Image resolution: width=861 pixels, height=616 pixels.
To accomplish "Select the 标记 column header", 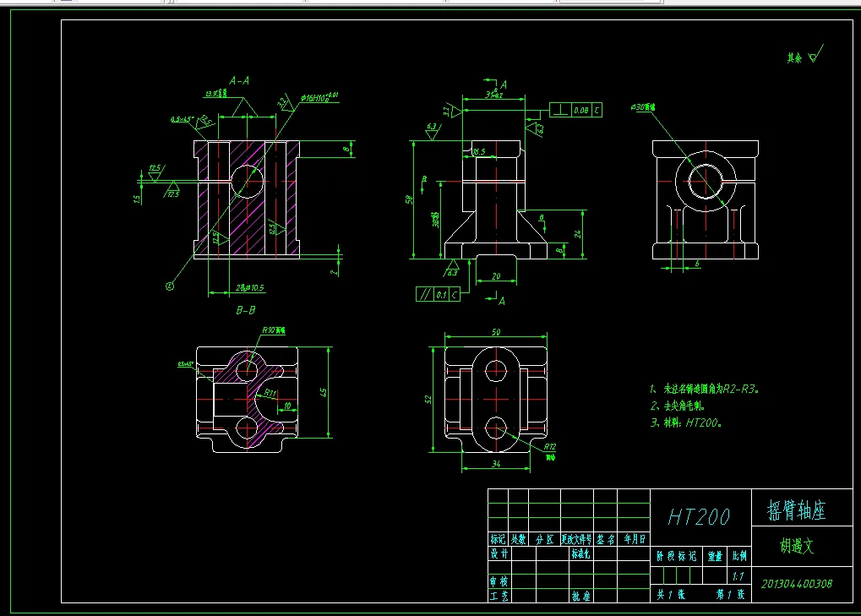I will click(498, 539).
